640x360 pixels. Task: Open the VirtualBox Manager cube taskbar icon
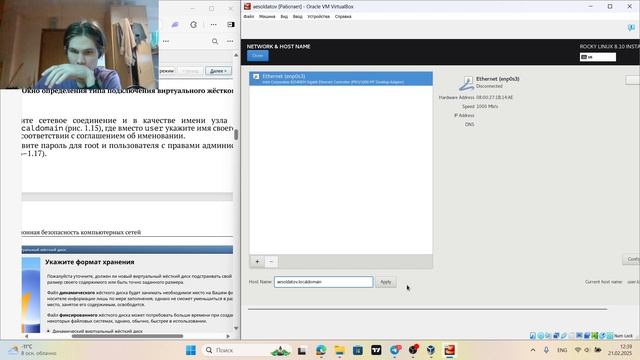coord(431,350)
